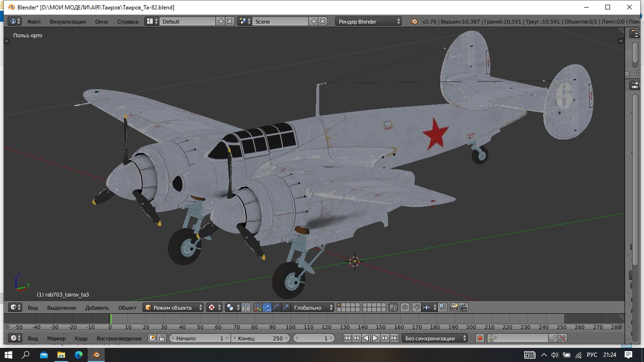Expand the Рендер Blender engine selector
Image resolution: width=644 pixels, height=362 pixels.
coord(369,21)
